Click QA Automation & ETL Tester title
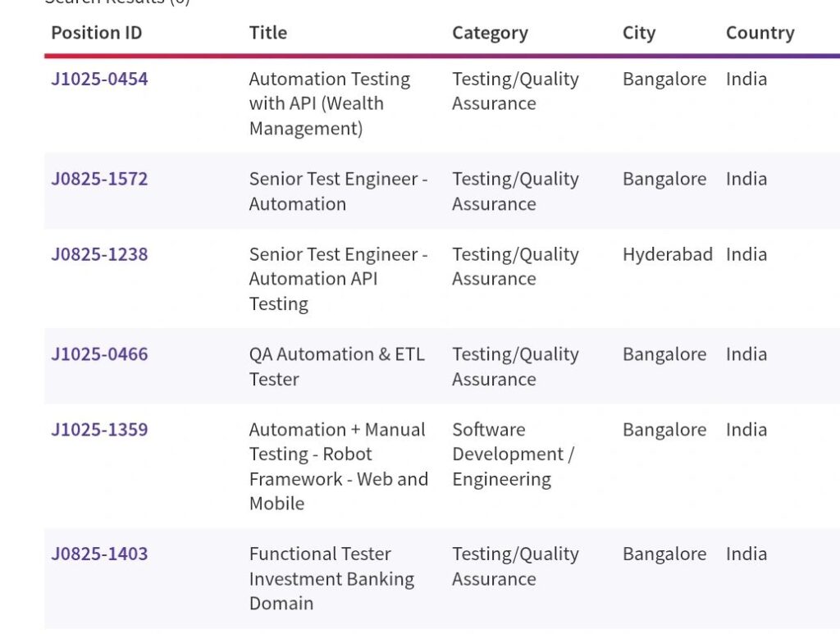The image size is (840, 634). click(336, 367)
